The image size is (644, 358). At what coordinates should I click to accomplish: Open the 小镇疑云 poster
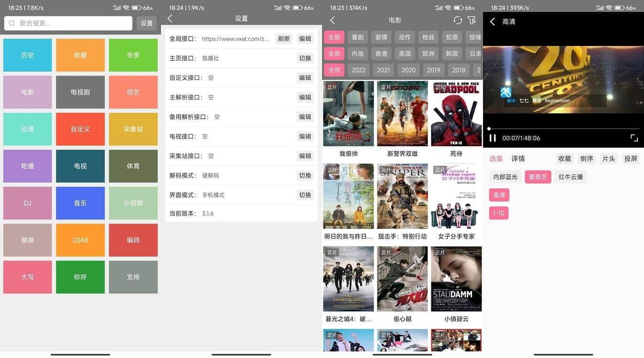pos(456,279)
